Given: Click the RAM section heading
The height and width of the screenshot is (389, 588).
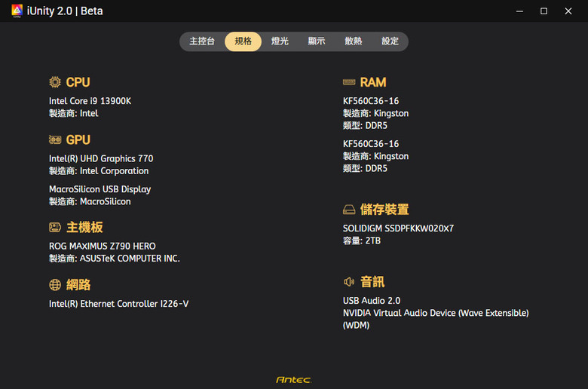Looking at the screenshot, I should (x=373, y=82).
